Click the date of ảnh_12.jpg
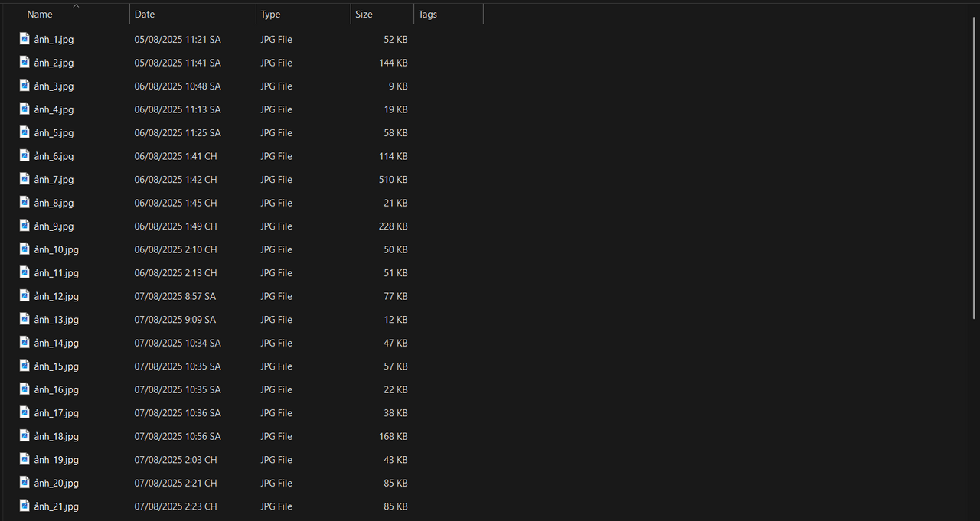Viewport: 980px width, 521px height. click(x=175, y=296)
